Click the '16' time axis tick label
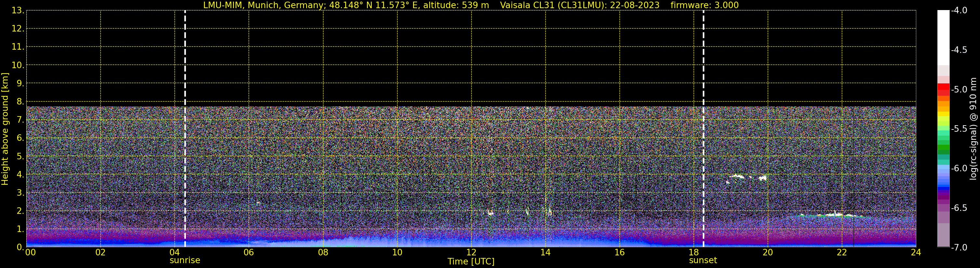The width and height of the screenshot is (980, 268). coord(620,252)
